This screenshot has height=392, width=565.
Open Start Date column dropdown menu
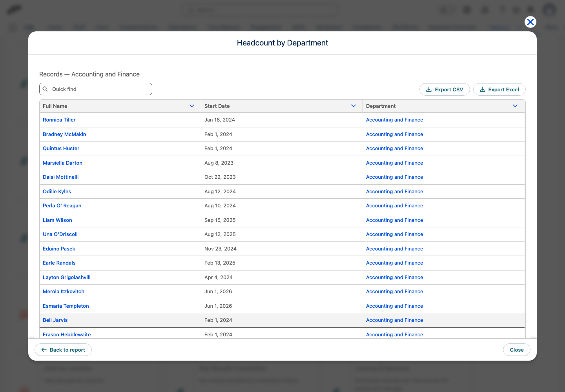coord(354,106)
